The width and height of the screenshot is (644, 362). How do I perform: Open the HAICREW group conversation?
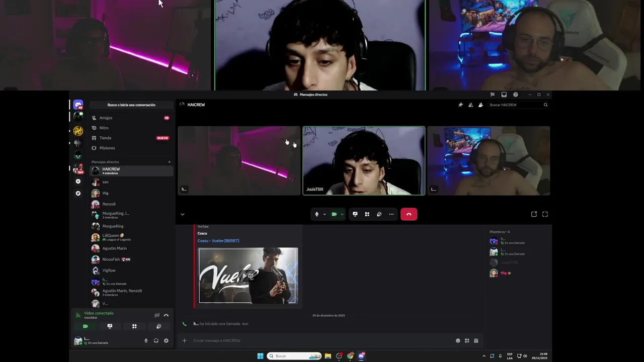coord(131,171)
